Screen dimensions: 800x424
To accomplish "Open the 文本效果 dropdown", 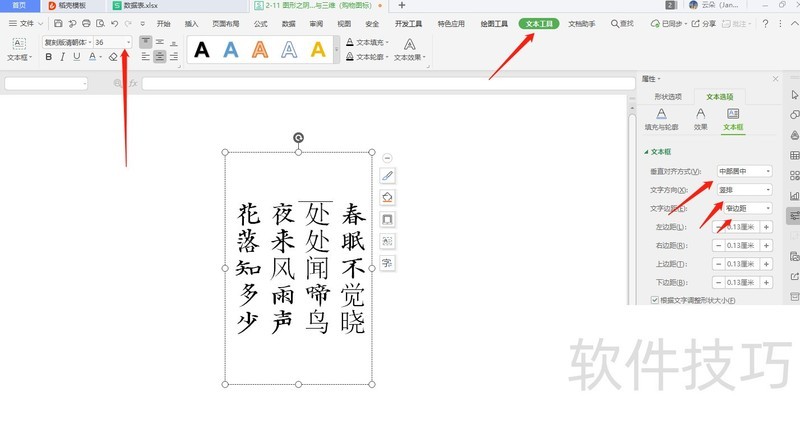I will click(x=410, y=49).
